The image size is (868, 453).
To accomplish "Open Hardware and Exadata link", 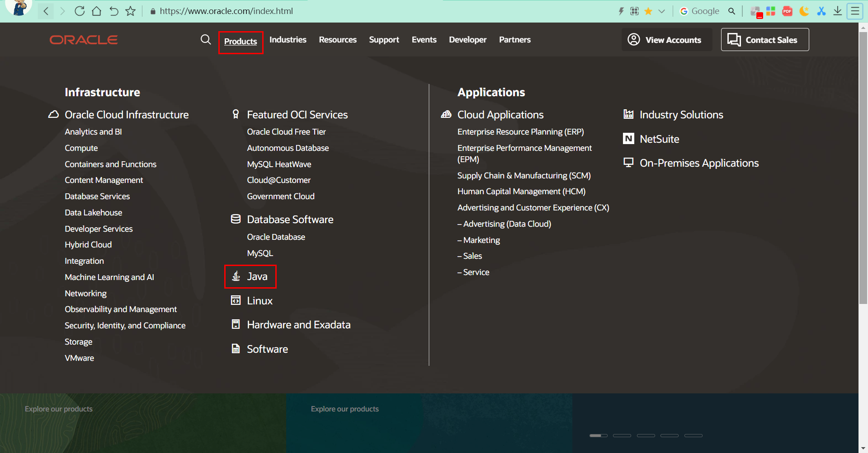I will (x=298, y=325).
